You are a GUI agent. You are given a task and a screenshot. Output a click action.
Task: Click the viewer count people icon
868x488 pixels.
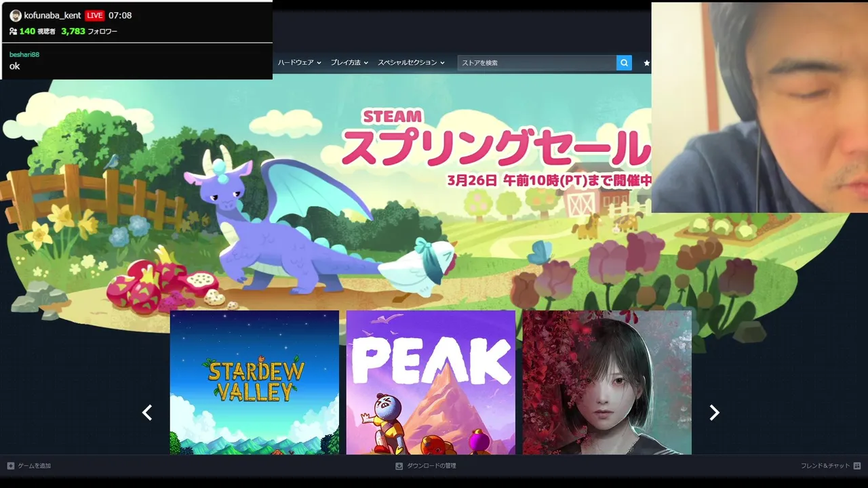tap(13, 31)
